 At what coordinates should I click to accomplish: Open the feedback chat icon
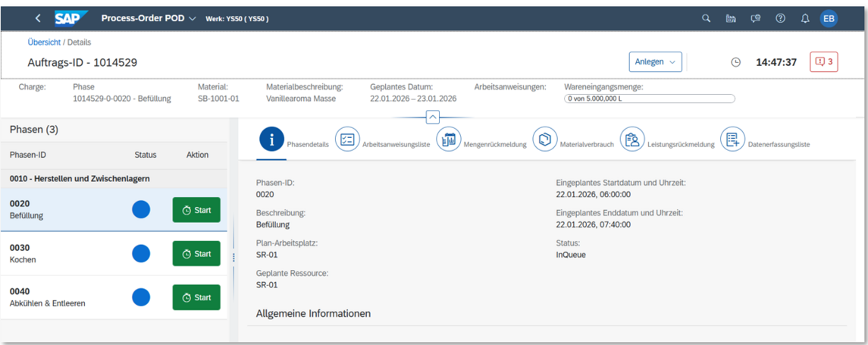[x=755, y=18]
